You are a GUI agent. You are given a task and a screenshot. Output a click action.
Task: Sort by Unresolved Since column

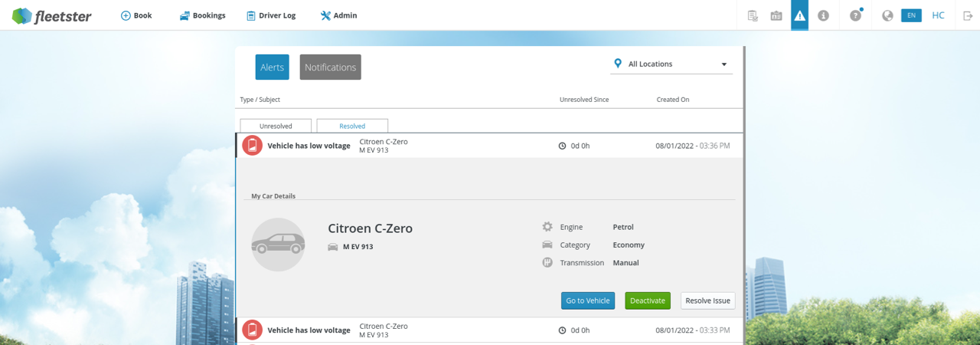tap(584, 100)
